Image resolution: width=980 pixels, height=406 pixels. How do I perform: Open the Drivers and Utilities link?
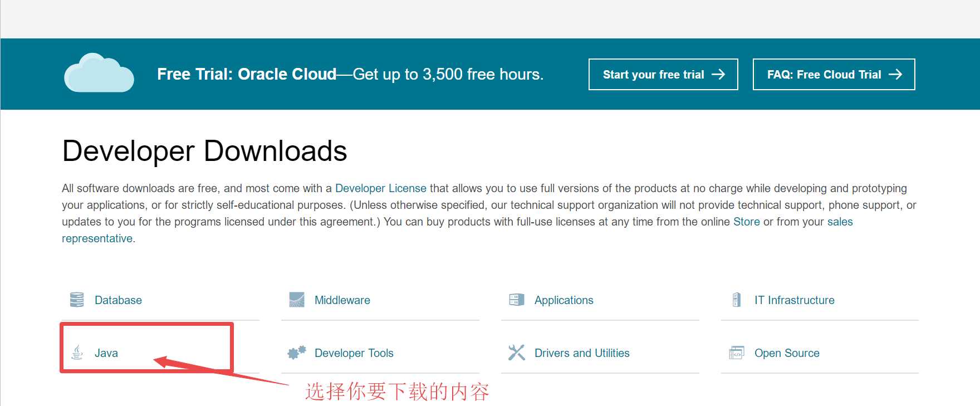[x=582, y=353]
